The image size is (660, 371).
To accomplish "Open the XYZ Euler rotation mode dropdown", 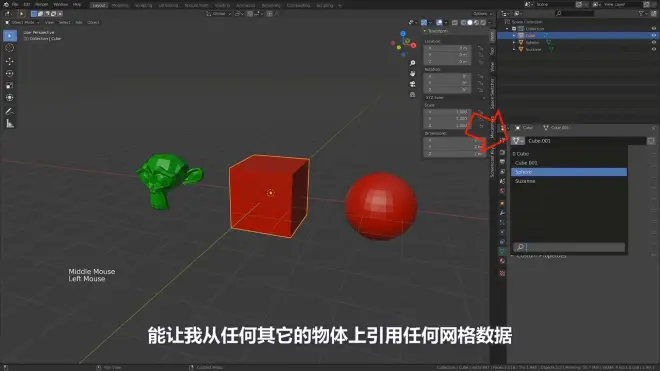I will 455,98.
